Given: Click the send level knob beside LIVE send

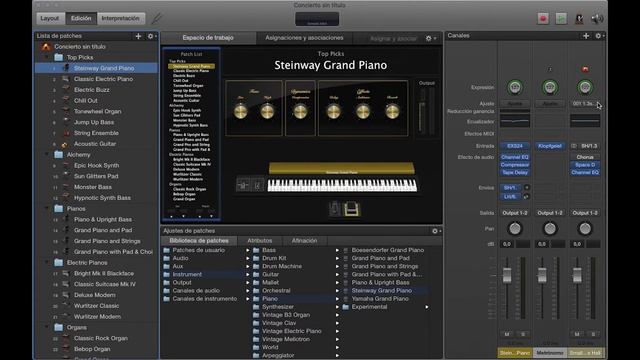Looking at the screenshot, I should [x=527, y=197].
